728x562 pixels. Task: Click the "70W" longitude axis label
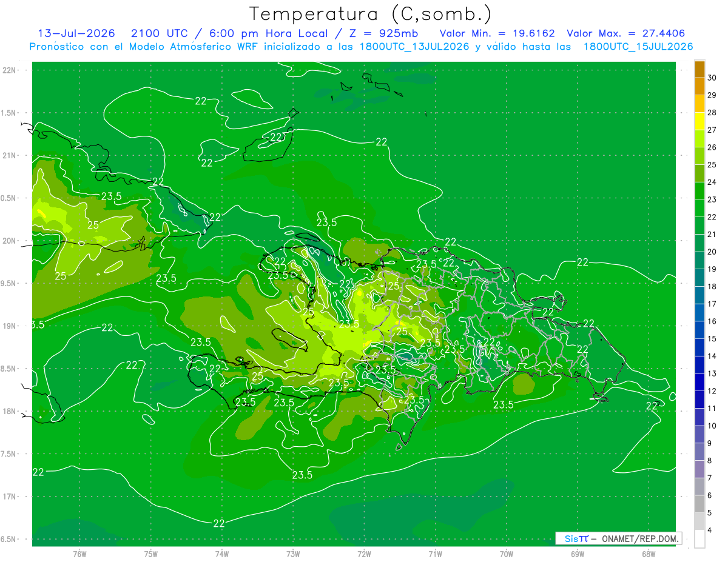point(507,554)
